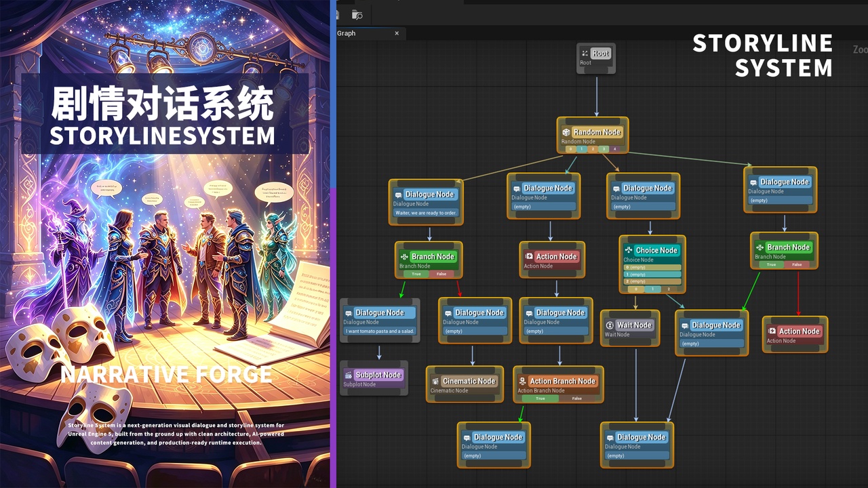The height and width of the screenshot is (488, 868).
Task: Select the 'Action Branch Node' subtitle text
Action: (541, 390)
